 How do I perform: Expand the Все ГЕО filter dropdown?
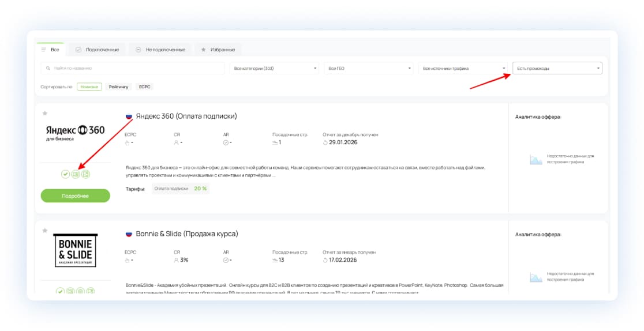(368, 68)
